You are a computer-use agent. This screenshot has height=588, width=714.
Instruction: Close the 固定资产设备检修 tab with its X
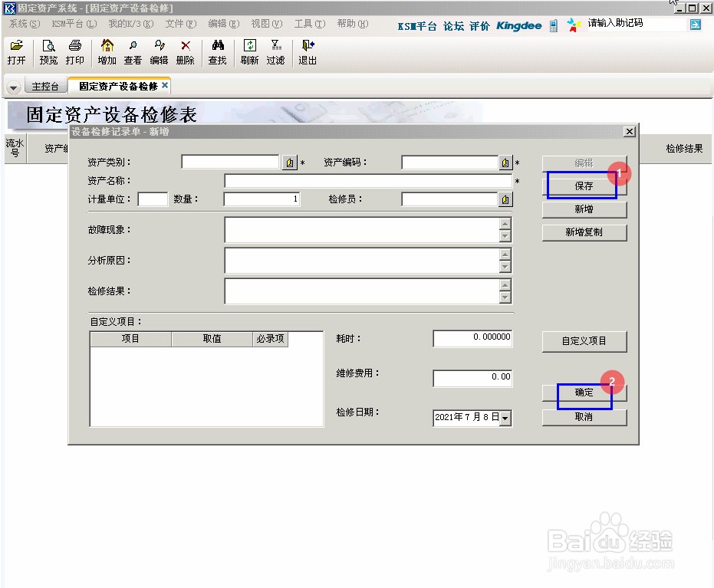(x=165, y=85)
